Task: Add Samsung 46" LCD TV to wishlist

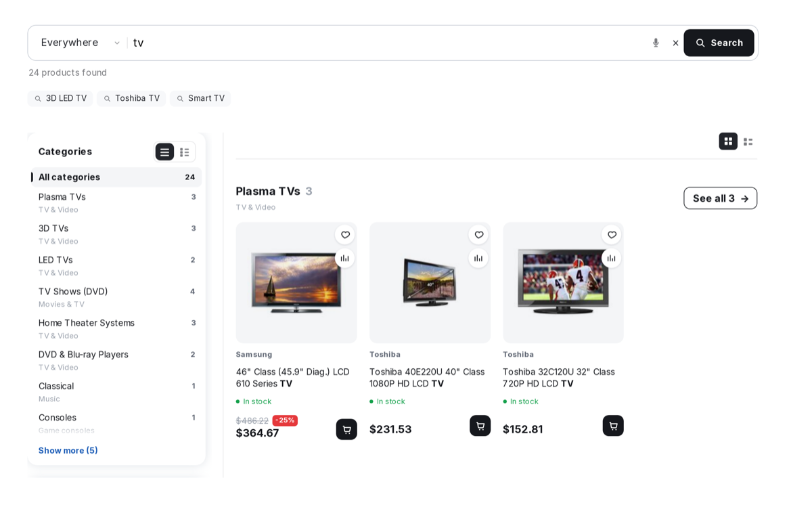Action: (345, 235)
